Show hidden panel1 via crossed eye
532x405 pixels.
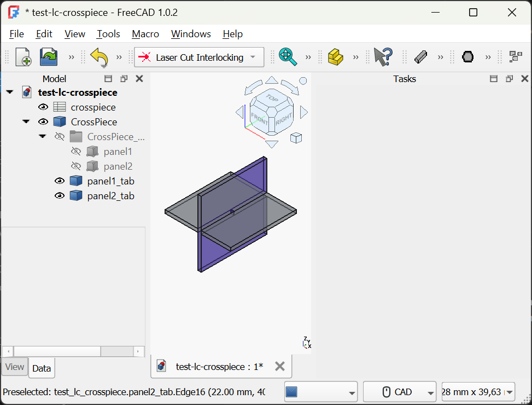tap(75, 152)
